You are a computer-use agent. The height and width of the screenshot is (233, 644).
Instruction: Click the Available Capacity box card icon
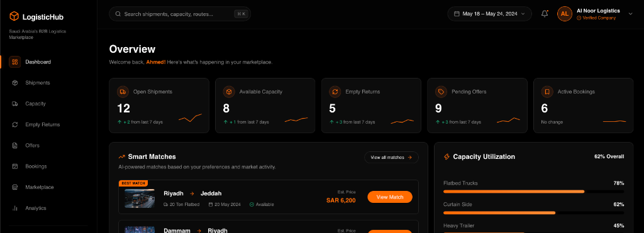tap(229, 92)
